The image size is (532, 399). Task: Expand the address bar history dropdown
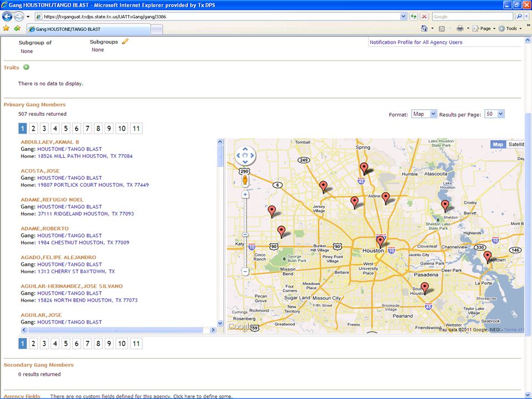tap(403, 16)
